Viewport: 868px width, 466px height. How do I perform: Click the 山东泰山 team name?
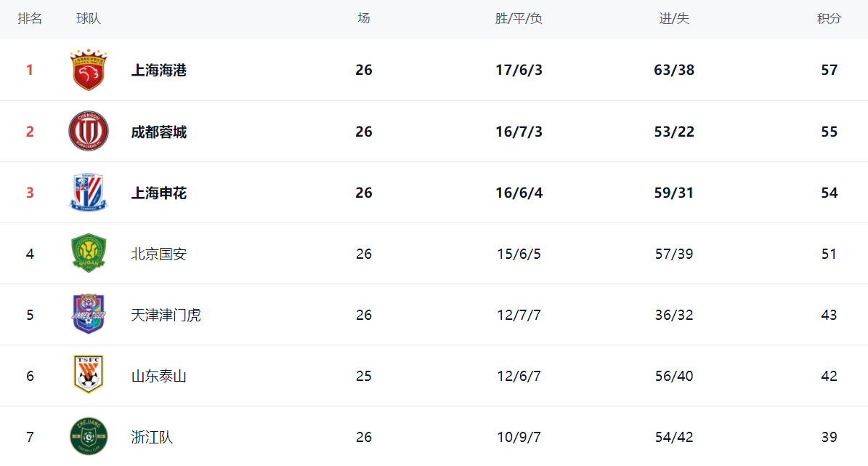[x=158, y=376]
